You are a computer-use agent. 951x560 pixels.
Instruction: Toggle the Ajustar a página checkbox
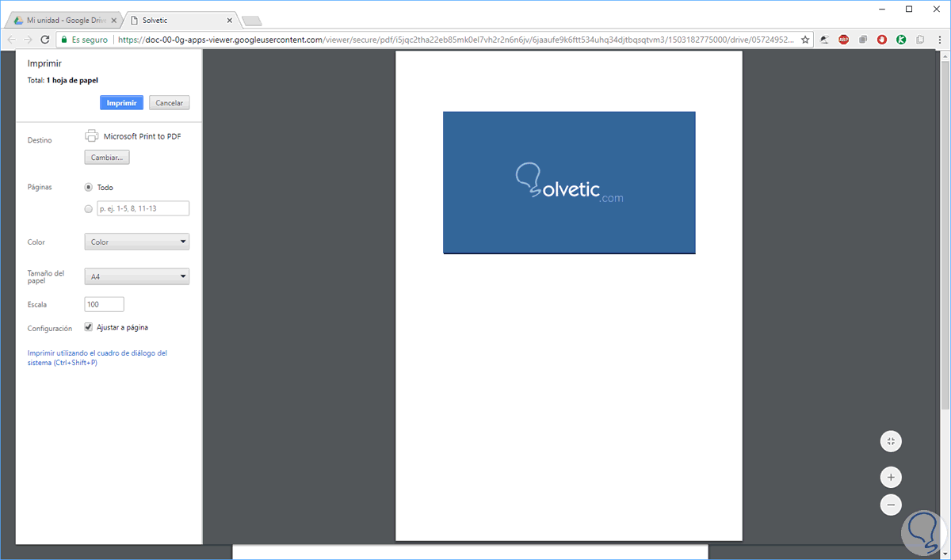pyautogui.click(x=89, y=327)
